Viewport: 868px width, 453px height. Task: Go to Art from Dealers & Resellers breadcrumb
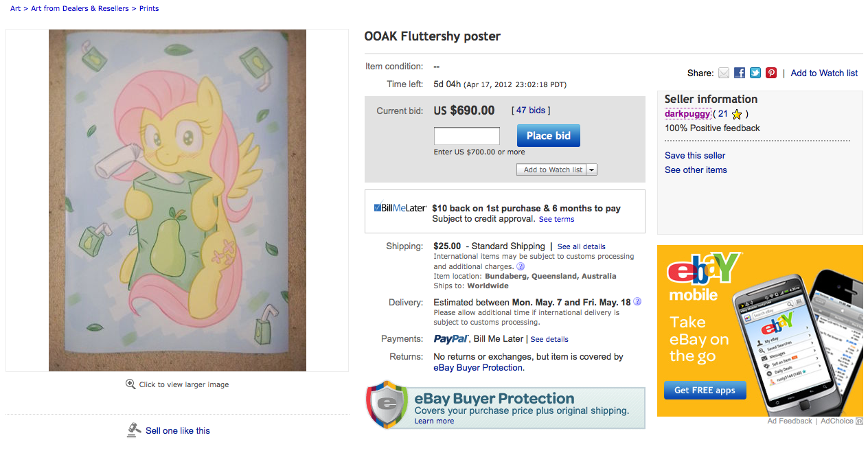(80, 8)
